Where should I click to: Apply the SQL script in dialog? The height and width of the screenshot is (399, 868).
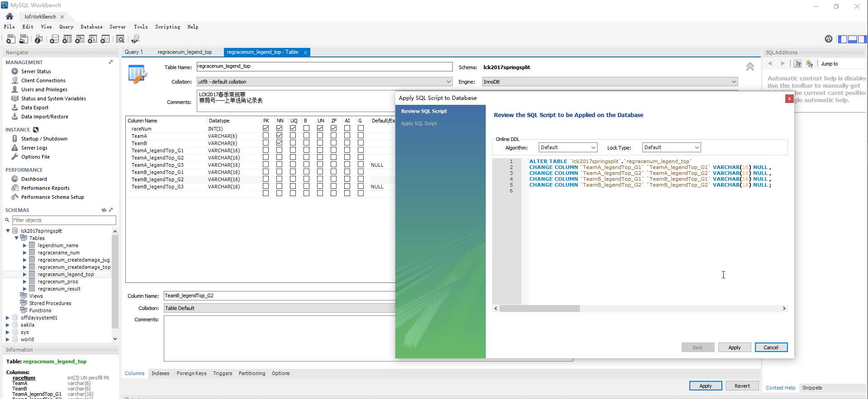pos(734,347)
